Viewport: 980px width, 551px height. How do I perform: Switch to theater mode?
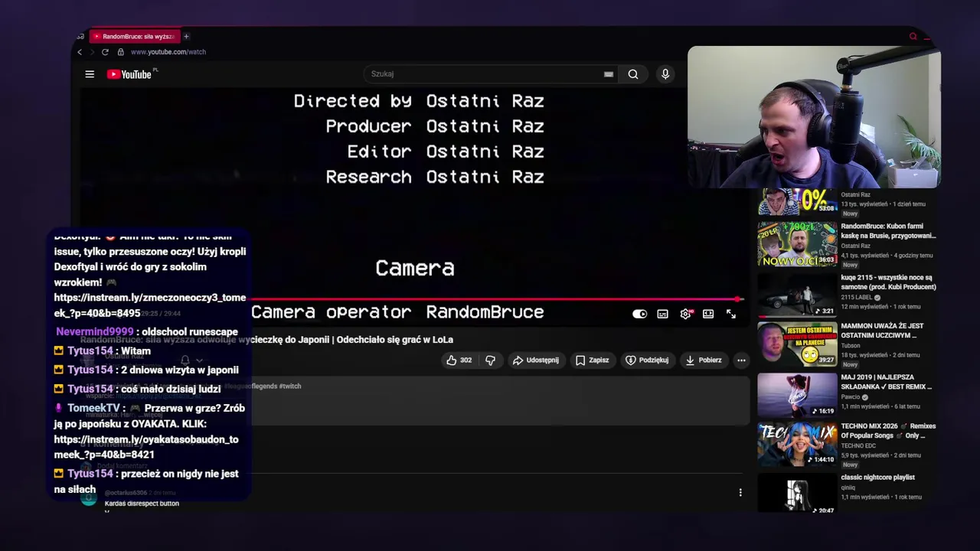click(708, 314)
